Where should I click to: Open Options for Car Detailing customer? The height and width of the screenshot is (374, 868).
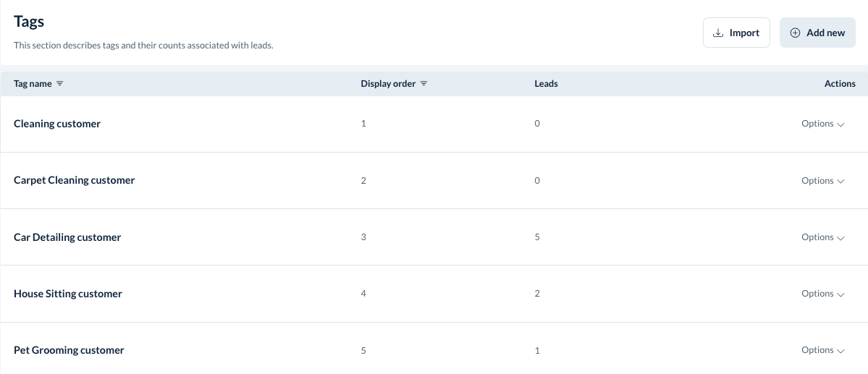coord(822,237)
